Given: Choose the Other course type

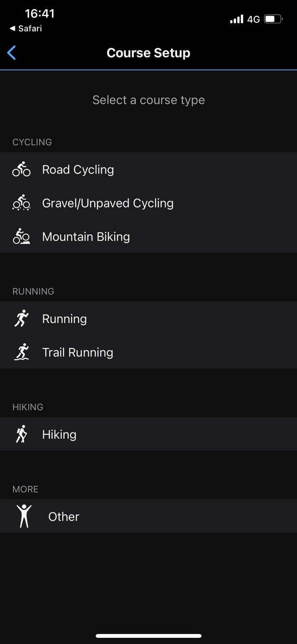Looking at the screenshot, I should point(63,516).
